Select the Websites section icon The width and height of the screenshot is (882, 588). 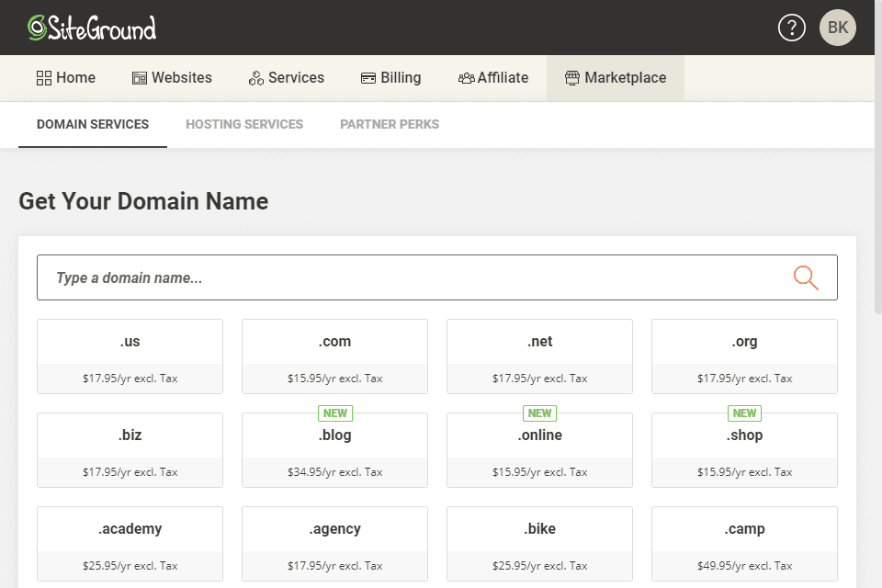click(x=140, y=77)
